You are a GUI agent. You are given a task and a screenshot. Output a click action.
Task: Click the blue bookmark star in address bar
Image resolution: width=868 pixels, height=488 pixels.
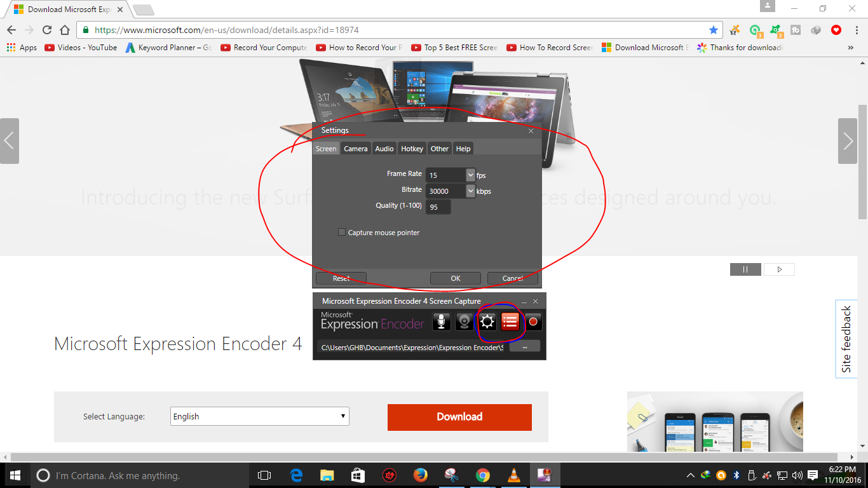[714, 30]
